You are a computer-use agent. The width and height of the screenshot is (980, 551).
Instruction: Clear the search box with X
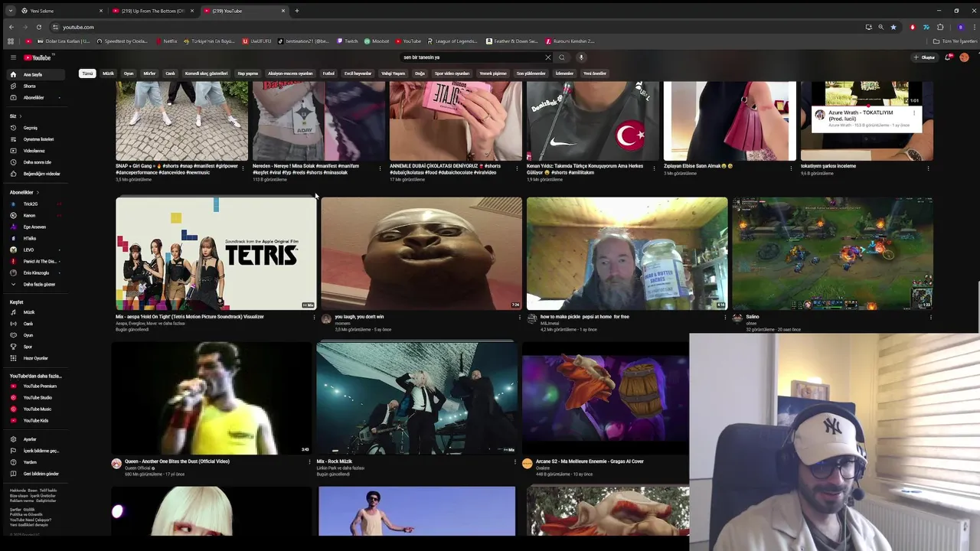pos(547,57)
